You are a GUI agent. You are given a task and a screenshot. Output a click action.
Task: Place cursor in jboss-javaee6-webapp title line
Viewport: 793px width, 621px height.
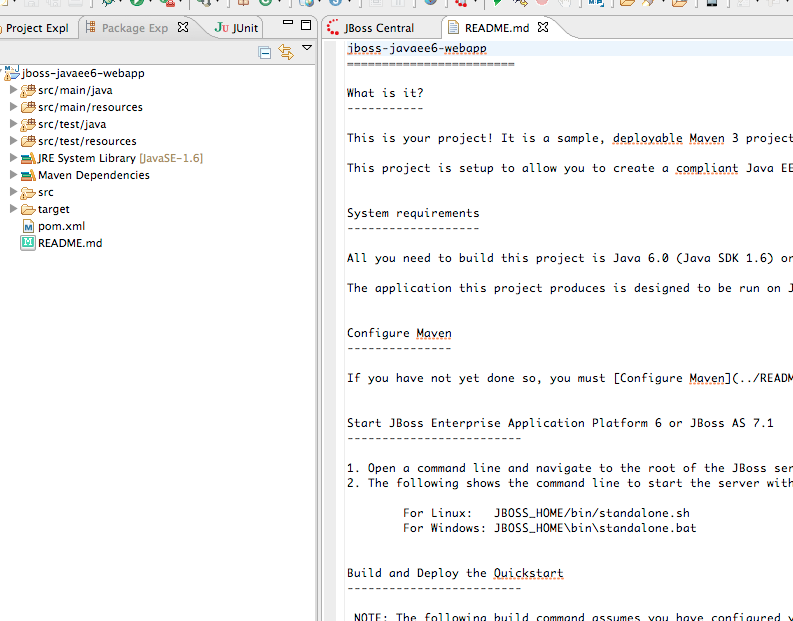coord(417,49)
